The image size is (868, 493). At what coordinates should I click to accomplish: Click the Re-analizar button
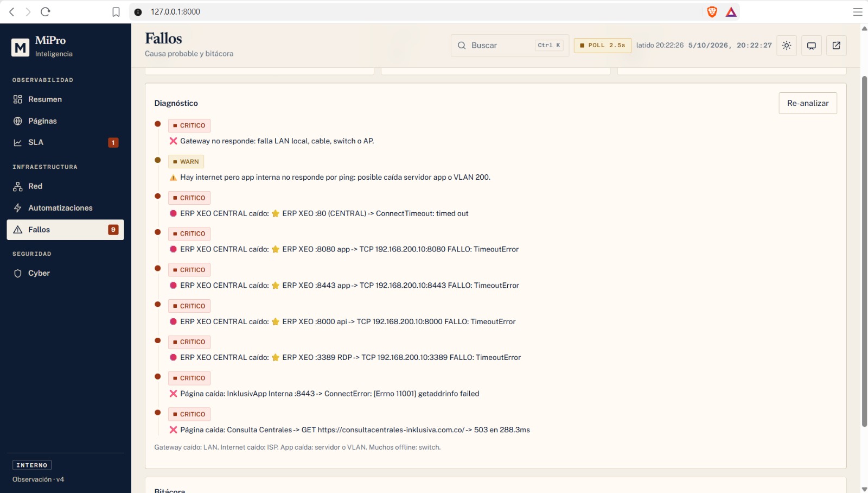tap(808, 103)
